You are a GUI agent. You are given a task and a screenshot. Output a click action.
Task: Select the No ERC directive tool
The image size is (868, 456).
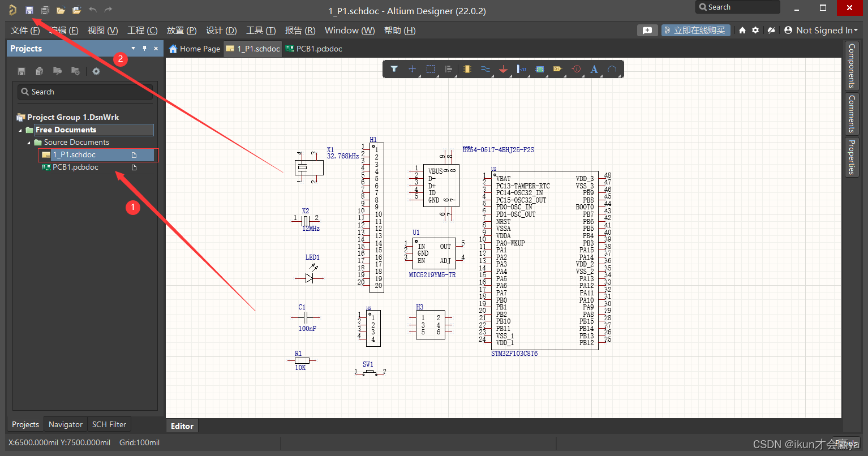point(576,69)
